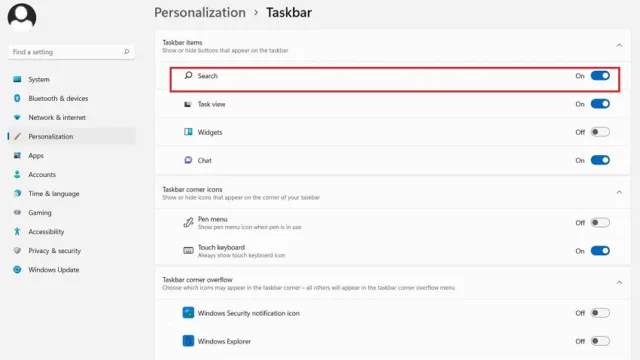Turn off the Search toggle

tap(600, 76)
